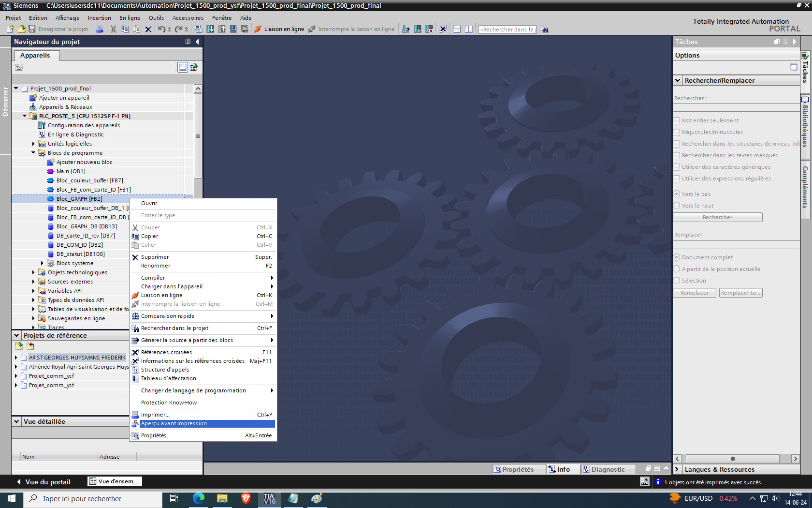The image size is (812, 508).
Task: Select the Vers le haut radio button
Action: pos(677,206)
